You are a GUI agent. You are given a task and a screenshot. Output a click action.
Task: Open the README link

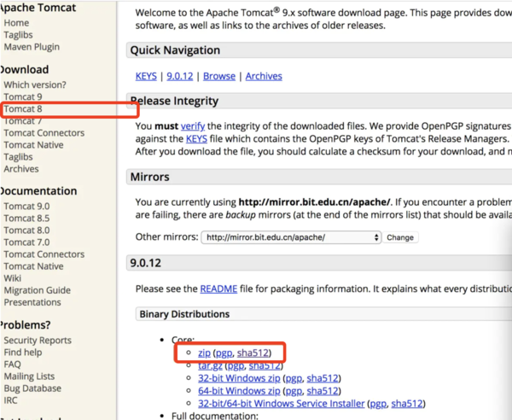click(218, 289)
